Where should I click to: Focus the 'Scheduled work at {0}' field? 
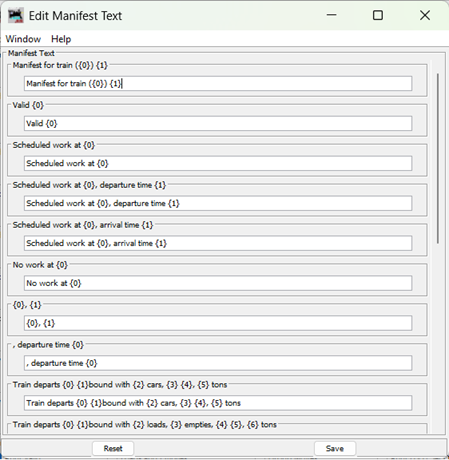[x=218, y=163]
